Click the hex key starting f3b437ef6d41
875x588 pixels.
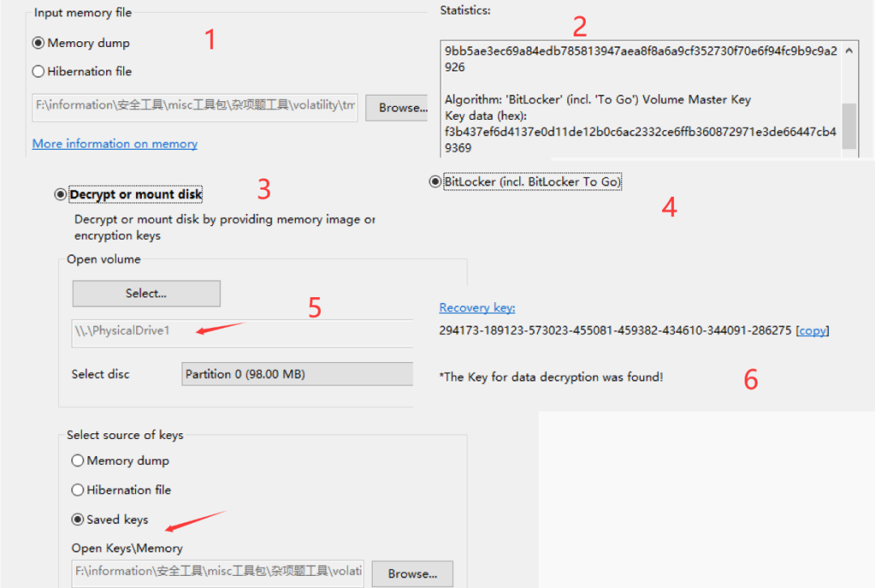640,139
